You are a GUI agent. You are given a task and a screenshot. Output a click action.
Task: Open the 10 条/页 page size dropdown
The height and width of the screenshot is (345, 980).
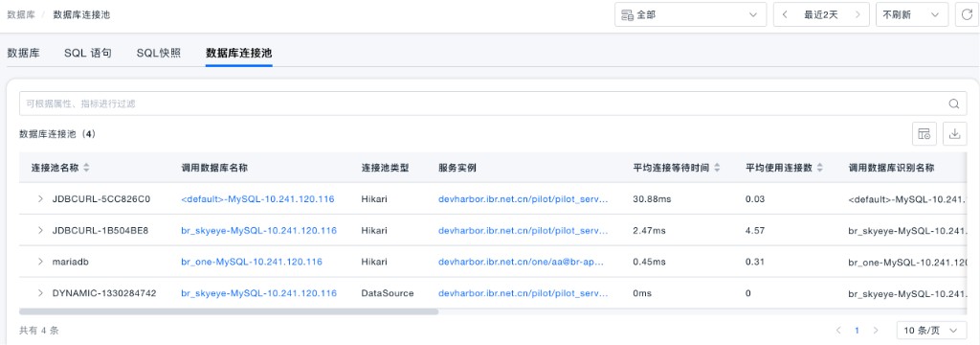[931, 330]
